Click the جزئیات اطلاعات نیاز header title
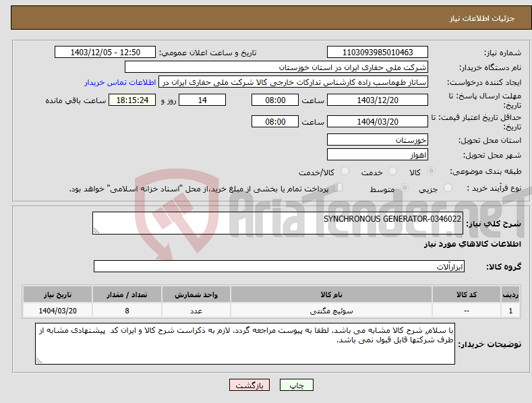The image size is (532, 403). pyautogui.click(x=482, y=18)
